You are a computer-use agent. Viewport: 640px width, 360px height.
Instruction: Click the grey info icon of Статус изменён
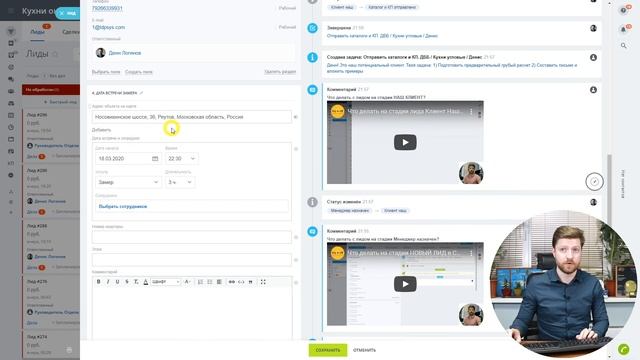[312, 202]
